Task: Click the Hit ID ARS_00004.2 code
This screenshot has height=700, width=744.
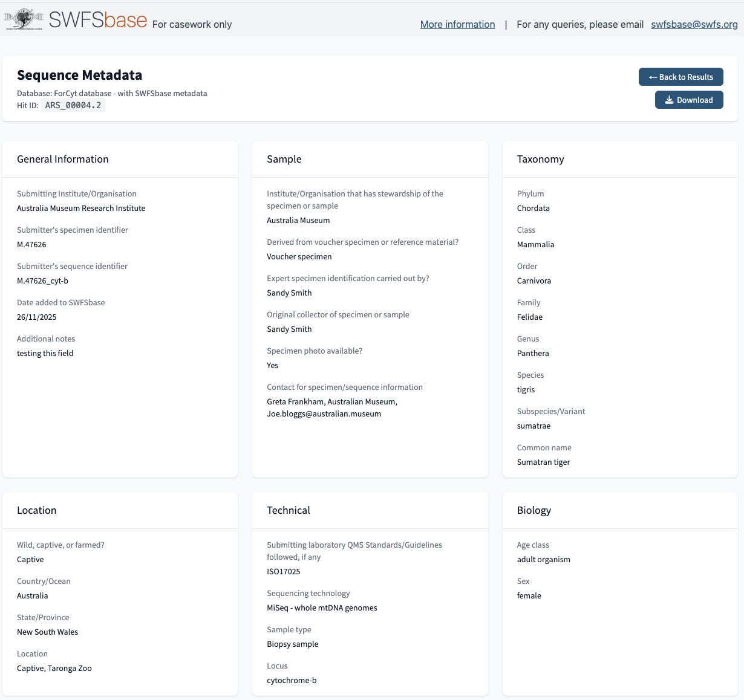Action: tap(73, 105)
